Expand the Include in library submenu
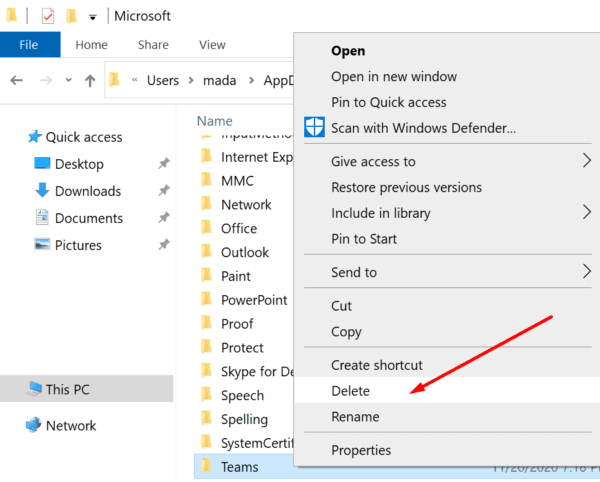 pyautogui.click(x=381, y=213)
